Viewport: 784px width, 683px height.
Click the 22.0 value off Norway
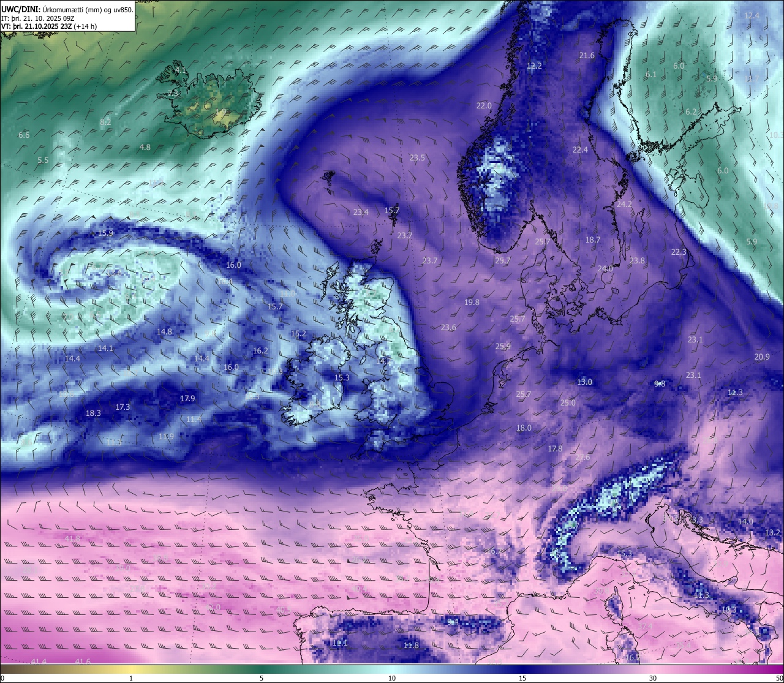click(484, 106)
